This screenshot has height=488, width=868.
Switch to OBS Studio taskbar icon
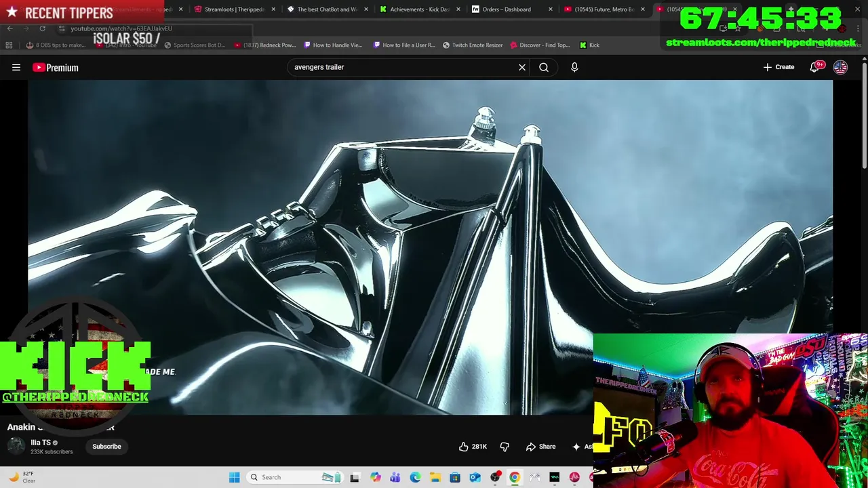[495, 477]
